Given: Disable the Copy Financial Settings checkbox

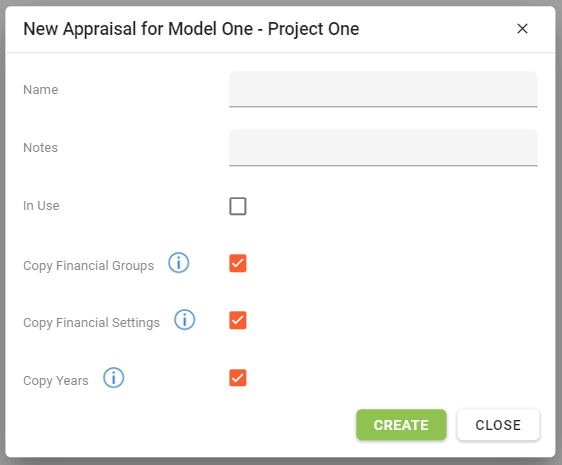Looking at the screenshot, I should 238,320.
